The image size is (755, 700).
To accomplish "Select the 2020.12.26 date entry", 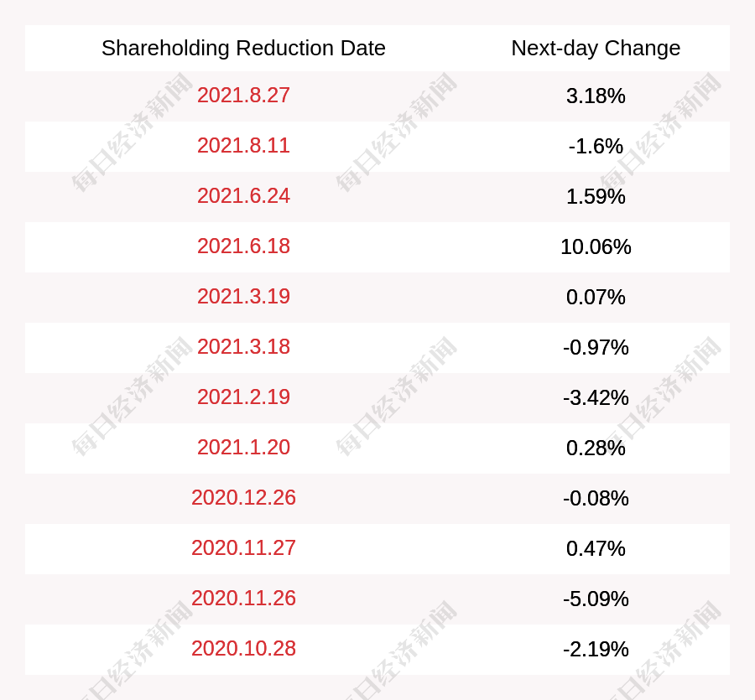I will tap(243, 497).
